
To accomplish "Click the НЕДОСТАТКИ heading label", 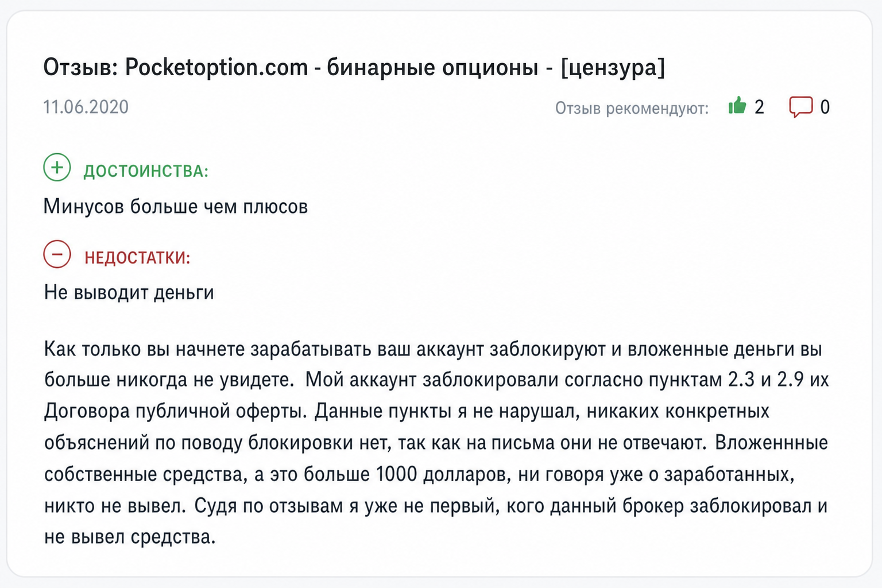I will tap(137, 258).
